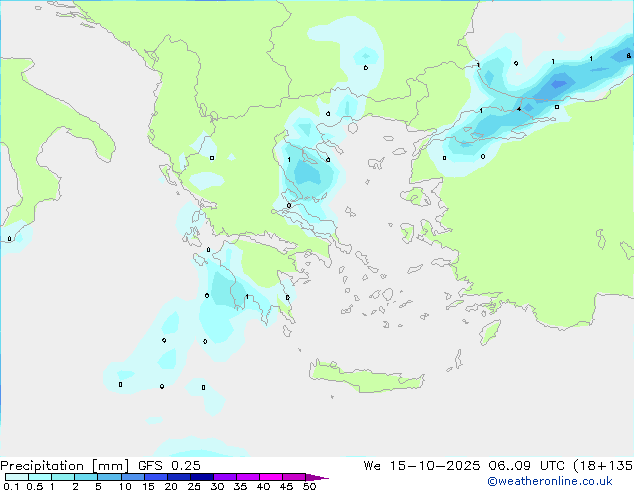Click the "Precipitation [mm]" title text
634x490 pixels.
64,466
